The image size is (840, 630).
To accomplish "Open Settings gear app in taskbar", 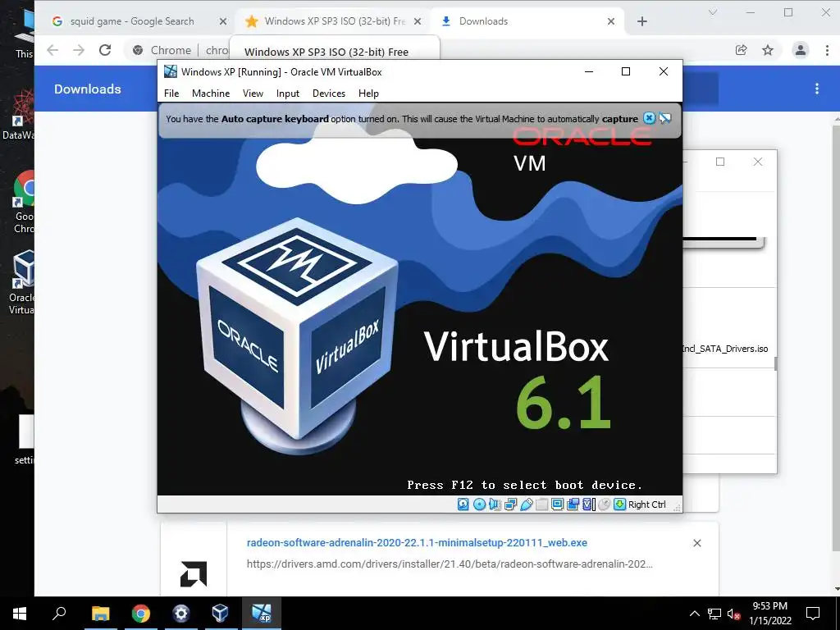I will (181, 614).
